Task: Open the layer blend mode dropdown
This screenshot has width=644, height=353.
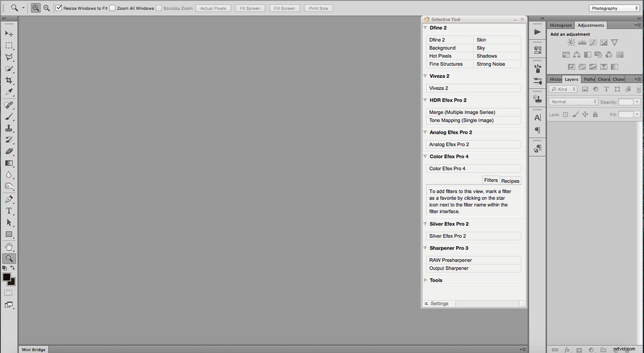Action: (x=573, y=101)
